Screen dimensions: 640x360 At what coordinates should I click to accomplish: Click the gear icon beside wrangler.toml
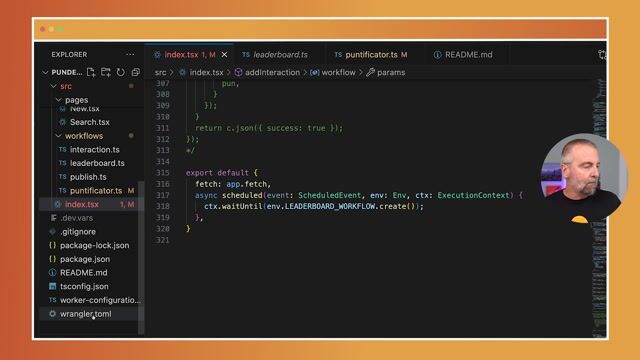52,313
